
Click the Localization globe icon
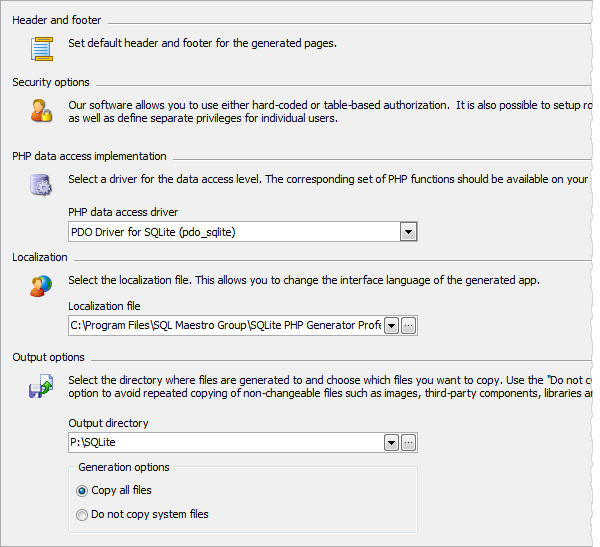(41, 285)
